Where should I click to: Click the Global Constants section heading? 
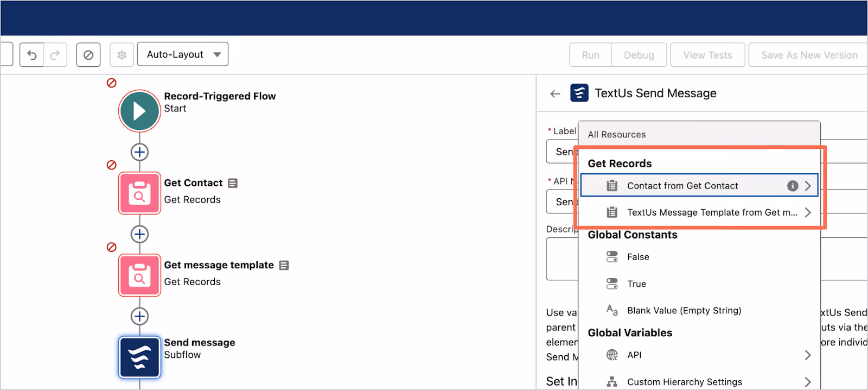point(633,235)
